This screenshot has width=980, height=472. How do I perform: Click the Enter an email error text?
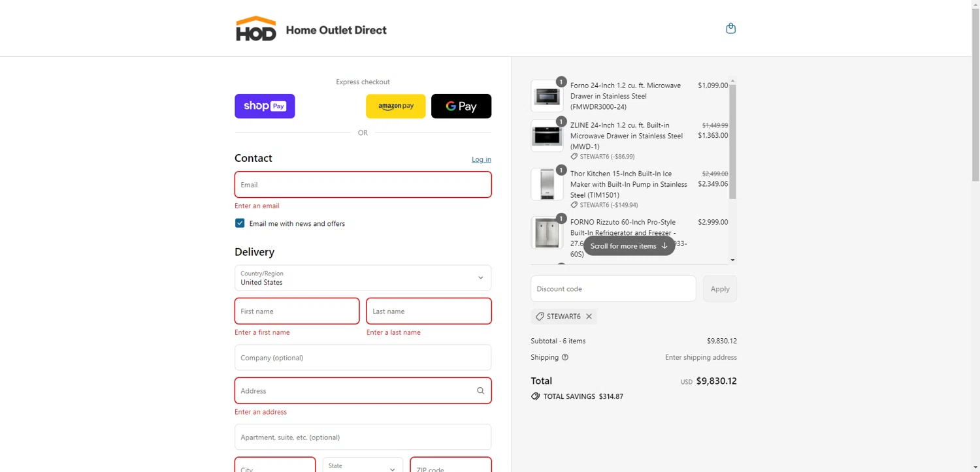[x=257, y=206]
